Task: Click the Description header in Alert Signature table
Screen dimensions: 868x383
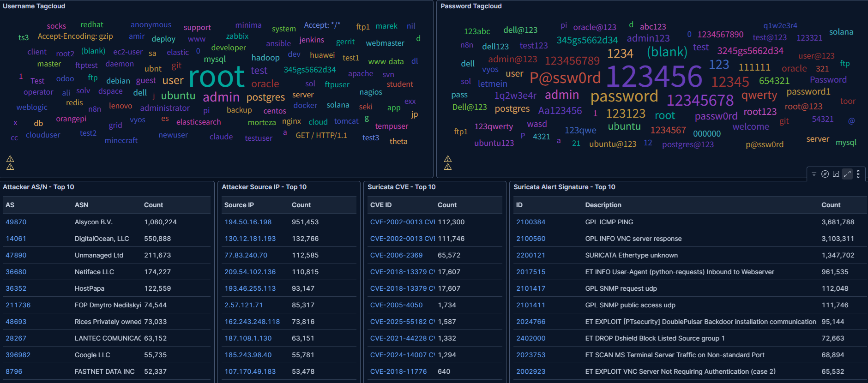Action: click(x=603, y=205)
